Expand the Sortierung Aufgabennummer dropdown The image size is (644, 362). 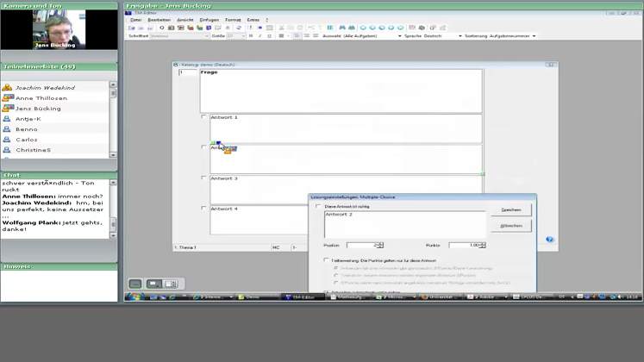(x=534, y=36)
